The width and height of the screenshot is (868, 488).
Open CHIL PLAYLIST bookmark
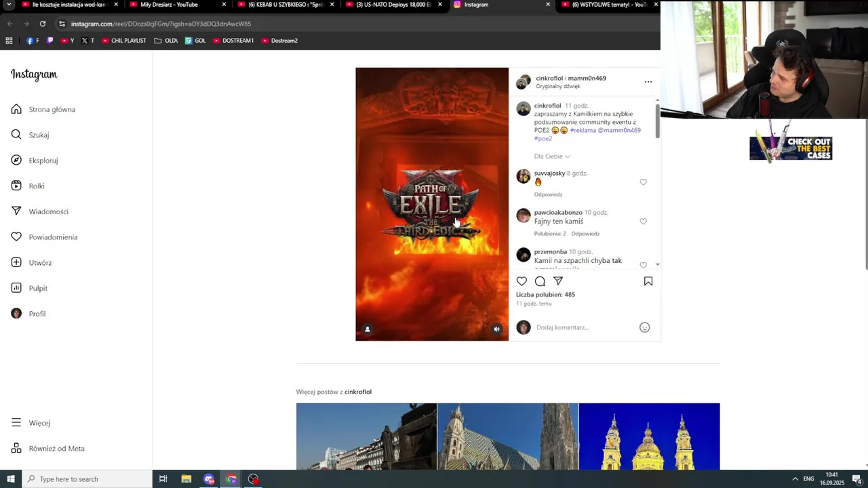coord(124,41)
